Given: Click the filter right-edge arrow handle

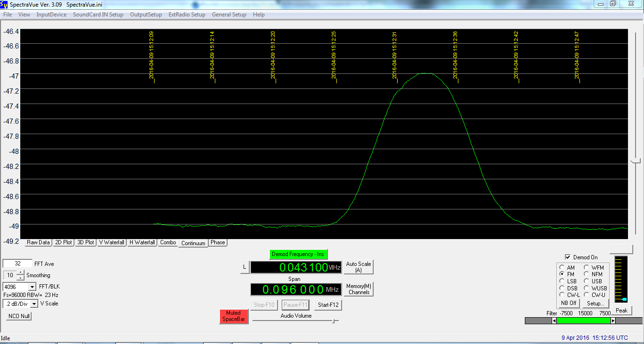Looking at the screenshot, I should click(613, 321).
